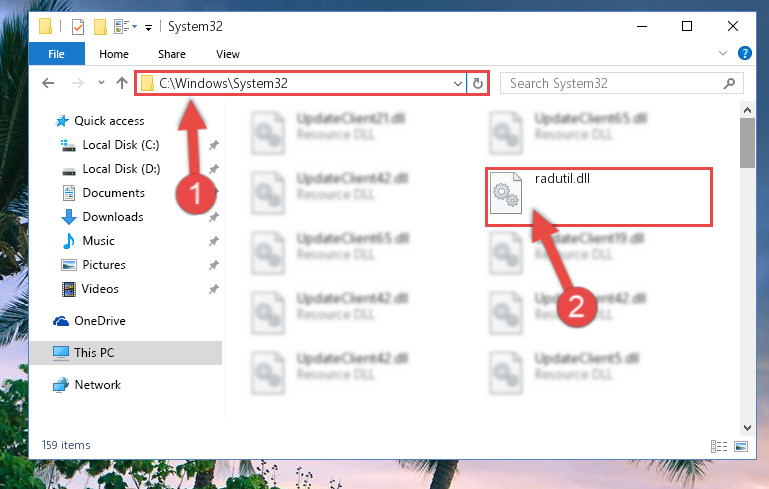Unpin Local Disk (C:) from Quick access
The height and width of the screenshot is (489, 769).
coord(213,145)
